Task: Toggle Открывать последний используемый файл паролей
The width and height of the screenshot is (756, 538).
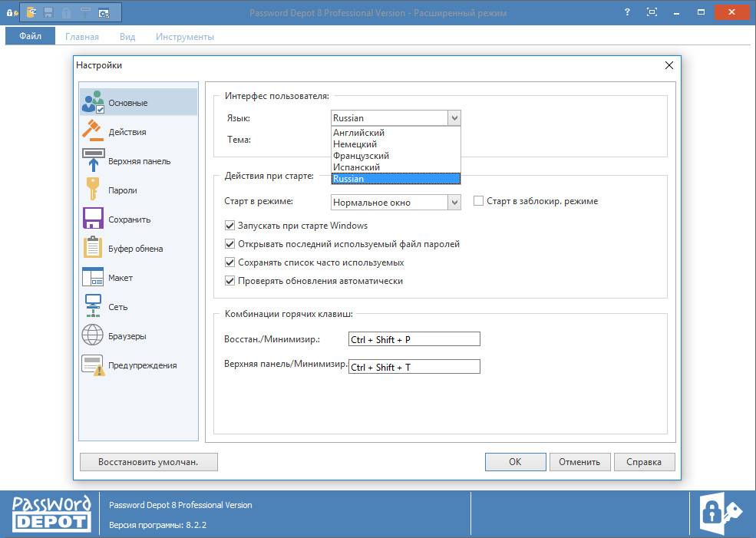Action: point(230,244)
